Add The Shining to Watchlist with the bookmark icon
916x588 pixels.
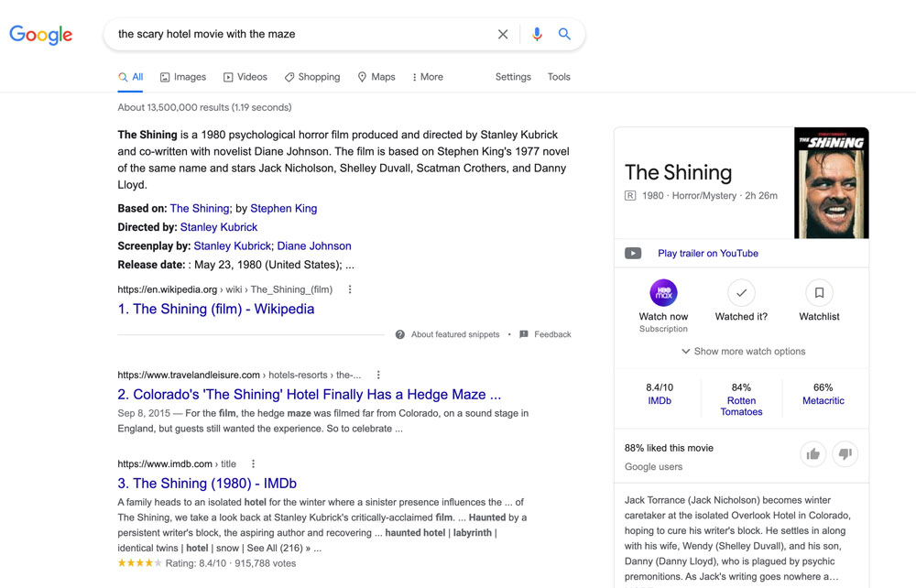click(x=819, y=292)
